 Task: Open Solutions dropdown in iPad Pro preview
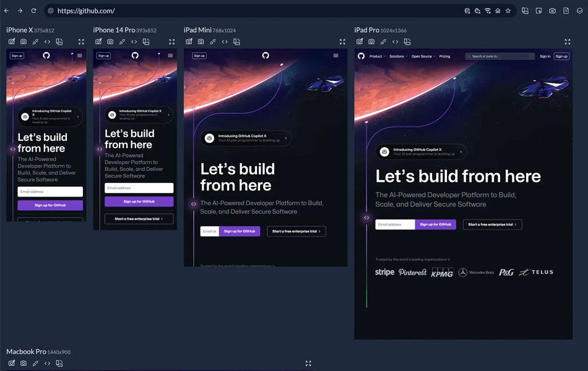coord(398,56)
